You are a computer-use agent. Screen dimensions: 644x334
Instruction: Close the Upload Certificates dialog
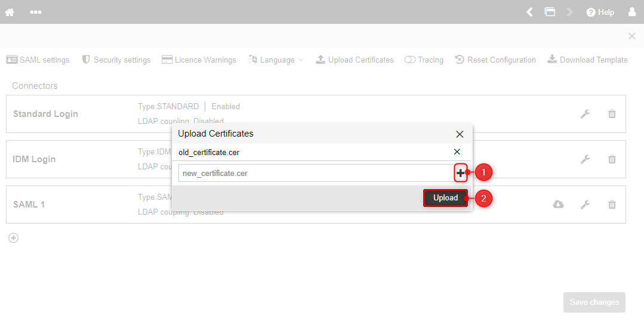[x=460, y=134]
